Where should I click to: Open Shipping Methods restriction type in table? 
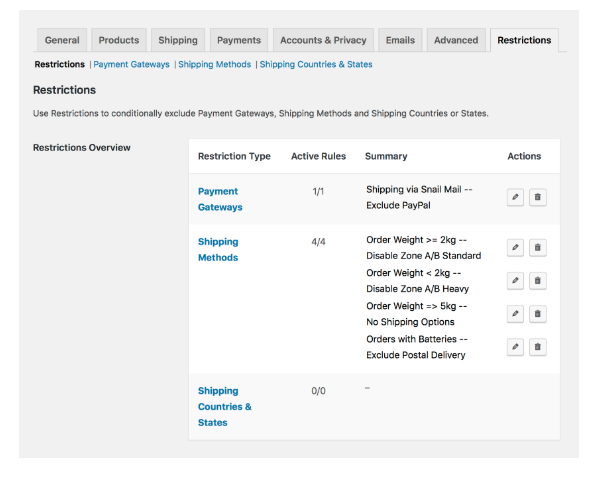218,250
